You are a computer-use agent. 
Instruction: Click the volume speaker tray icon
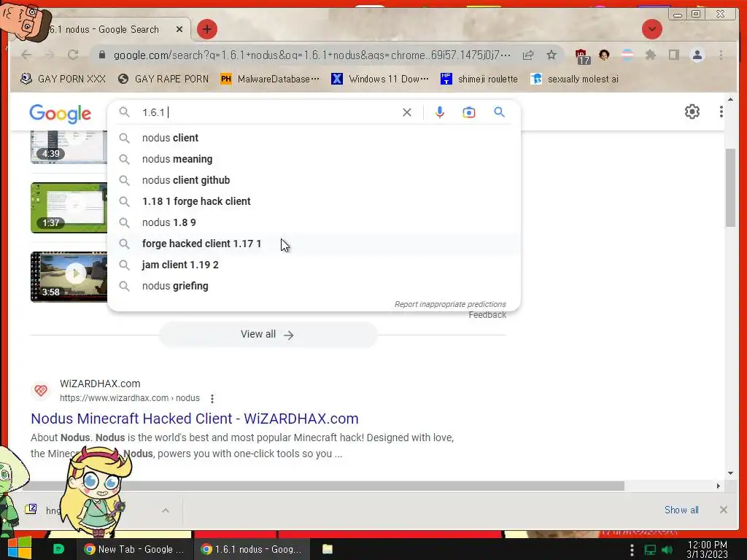pyautogui.click(x=667, y=550)
